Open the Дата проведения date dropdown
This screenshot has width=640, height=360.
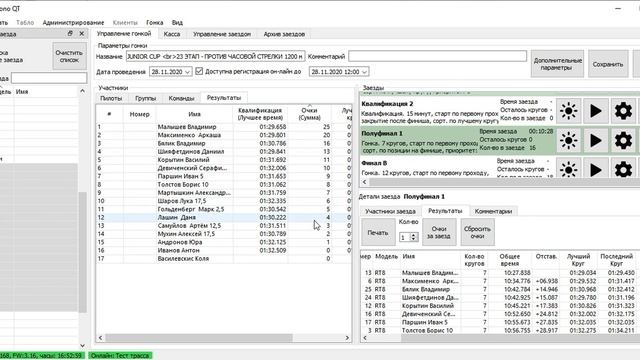coord(187,72)
